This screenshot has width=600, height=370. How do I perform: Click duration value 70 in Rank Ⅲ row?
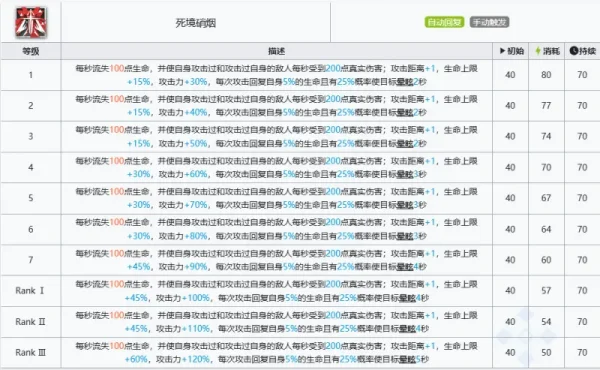point(582,352)
